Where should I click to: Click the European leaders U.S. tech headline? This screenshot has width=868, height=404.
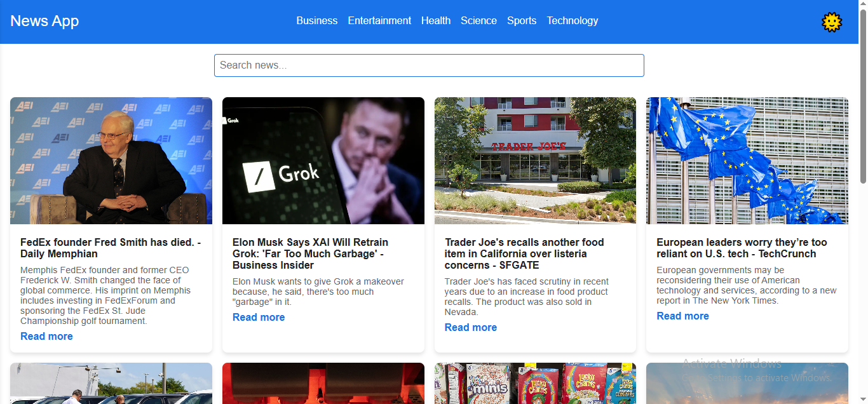742,248
